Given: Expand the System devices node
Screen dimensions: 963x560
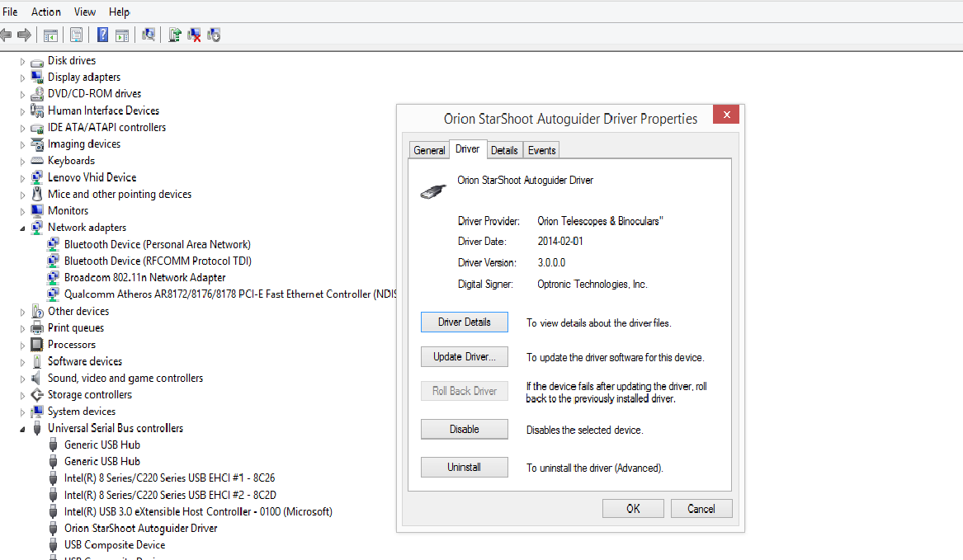Looking at the screenshot, I should click(23, 412).
